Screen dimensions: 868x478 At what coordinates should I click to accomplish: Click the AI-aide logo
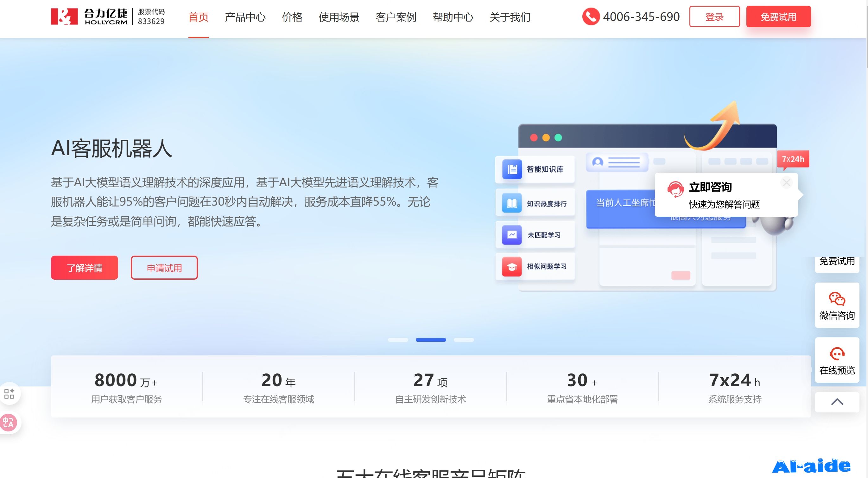click(x=811, y=466)
